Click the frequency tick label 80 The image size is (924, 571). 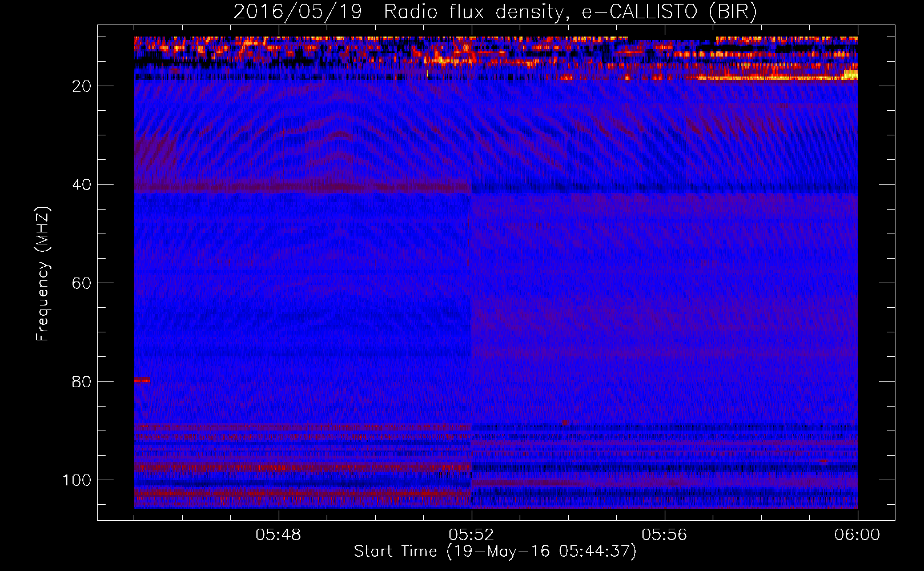point(82,381)
